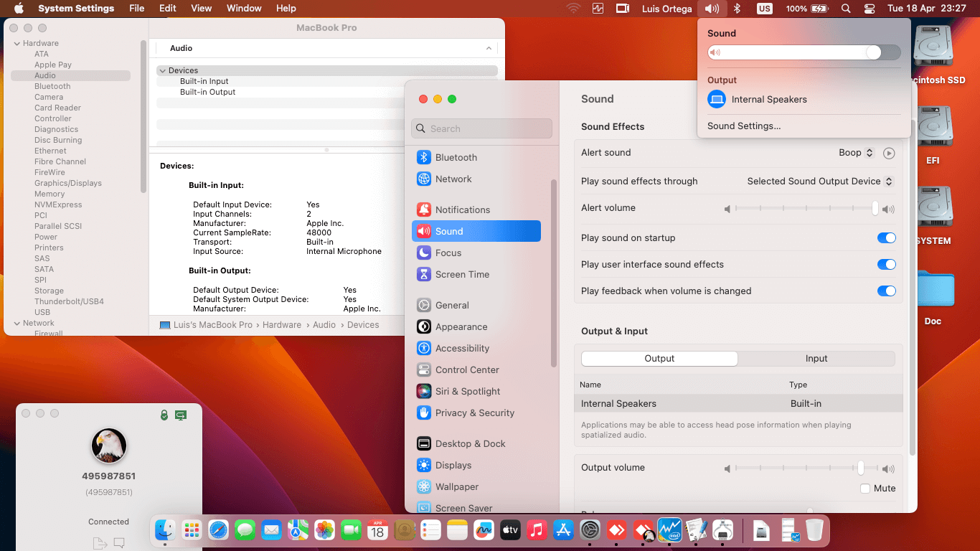
Task: Open the US input source menu
Action: click(x=765, y=9)
